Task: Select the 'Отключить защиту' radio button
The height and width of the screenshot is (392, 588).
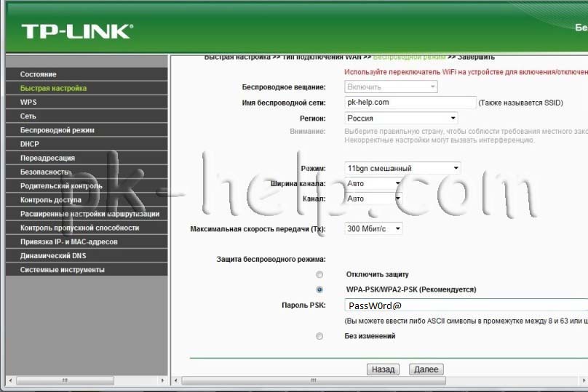Action: click(x=319, y=275)
